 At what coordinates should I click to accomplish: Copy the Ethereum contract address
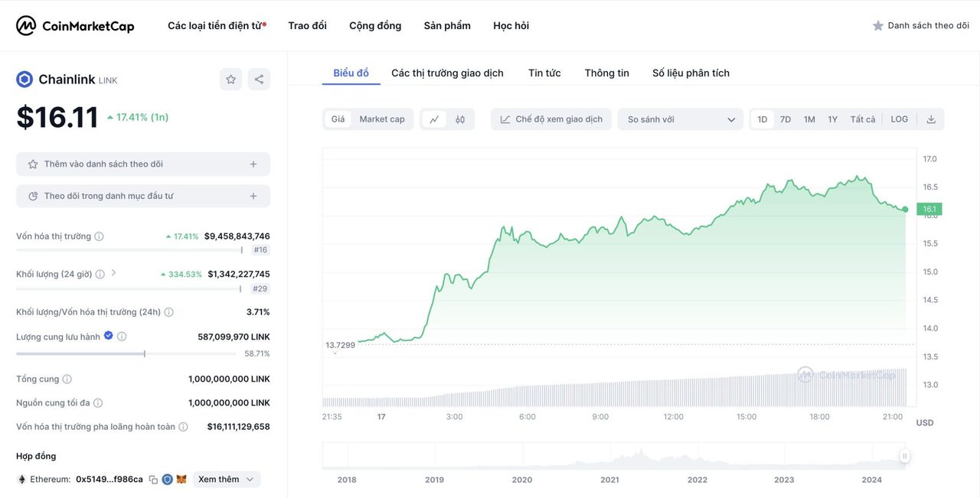coord(153,480)
